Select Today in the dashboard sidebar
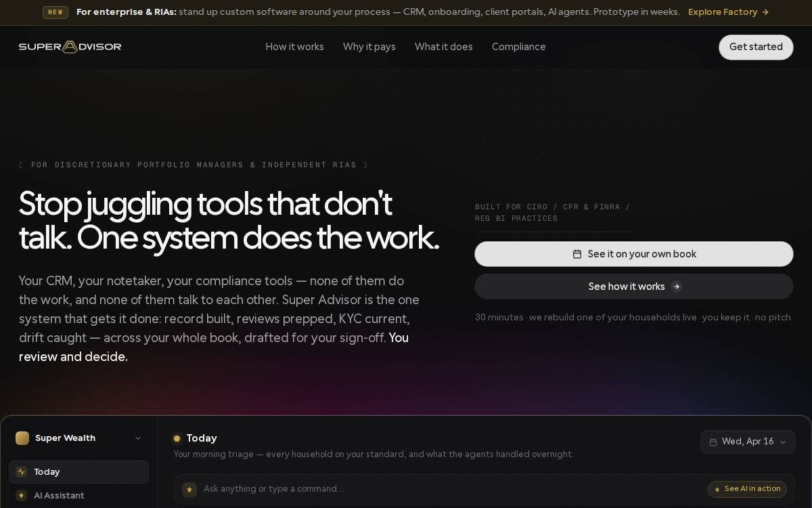The width and height of the screenshot is (812, 508). point(78,472)
